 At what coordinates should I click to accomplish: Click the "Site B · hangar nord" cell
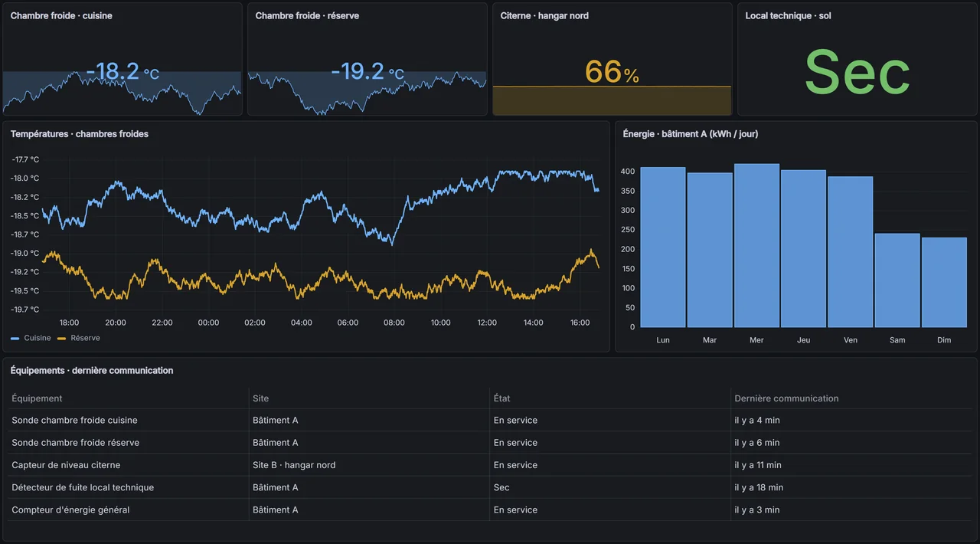pyautogui.click(x=370, y=465)
